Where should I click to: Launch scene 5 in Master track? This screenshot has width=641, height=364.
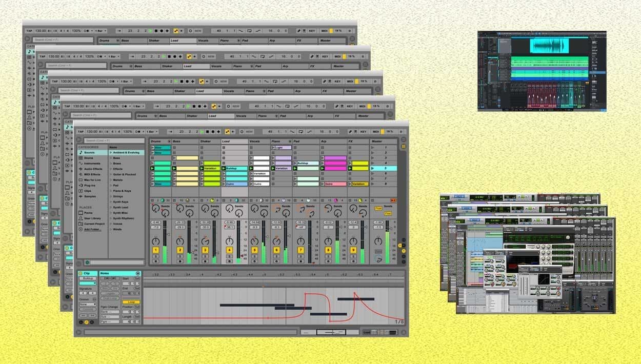[x=373, y=168]
